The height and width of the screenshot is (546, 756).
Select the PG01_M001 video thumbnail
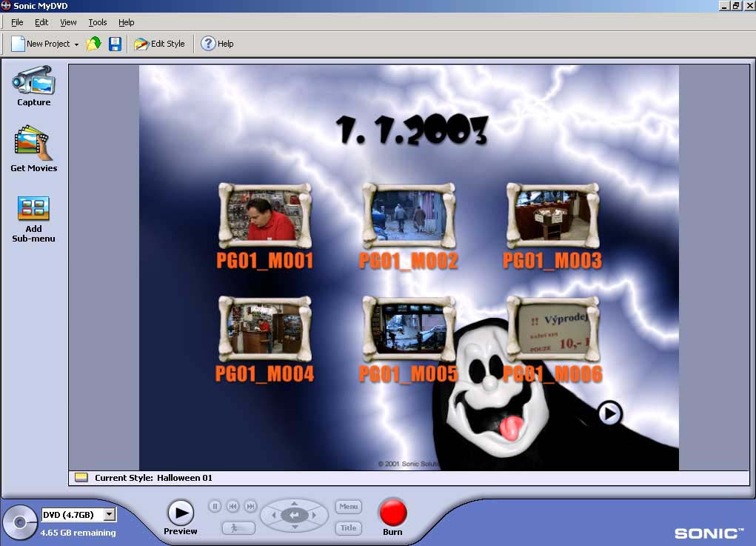click(264, 215)
